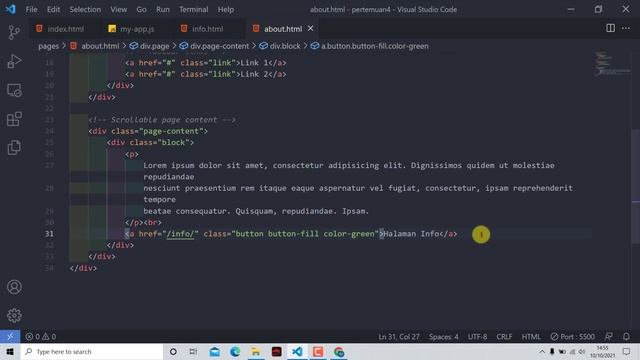Show hidden system tray icons

click(542, 351)
